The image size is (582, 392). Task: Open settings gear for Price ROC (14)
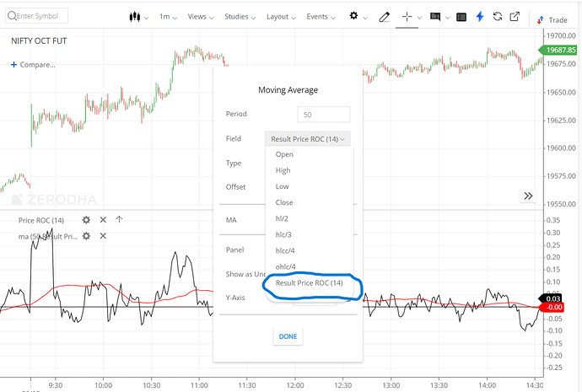pyautogui.click(x=86, y=220)
